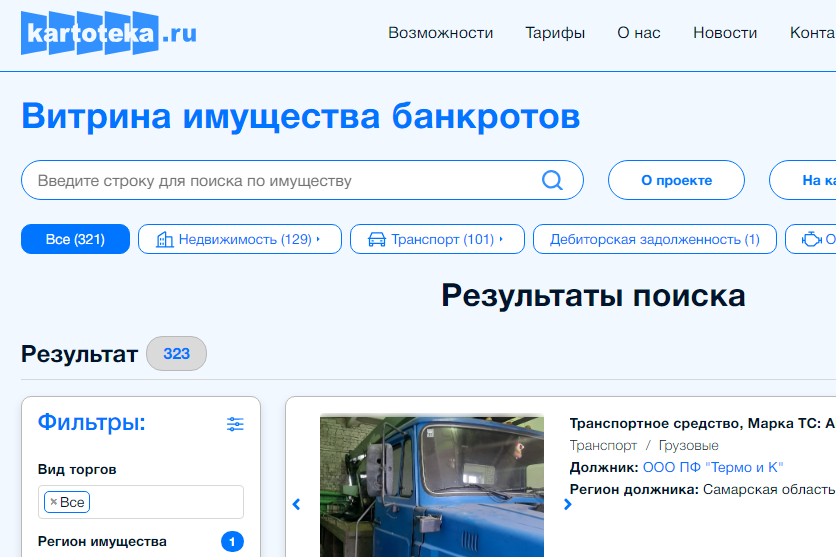
Task: Open the kartoteka.ru logo homepage
Action: [x=109, y=33]
